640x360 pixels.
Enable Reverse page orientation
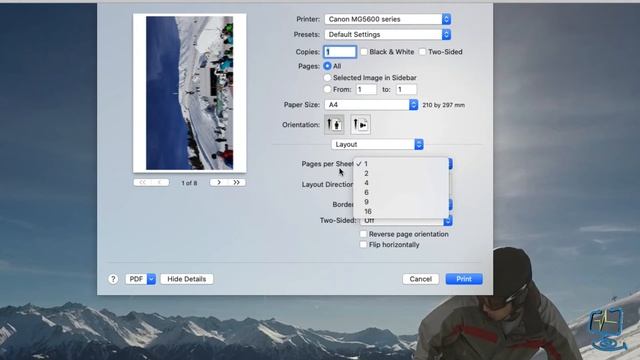pos(363,234)
